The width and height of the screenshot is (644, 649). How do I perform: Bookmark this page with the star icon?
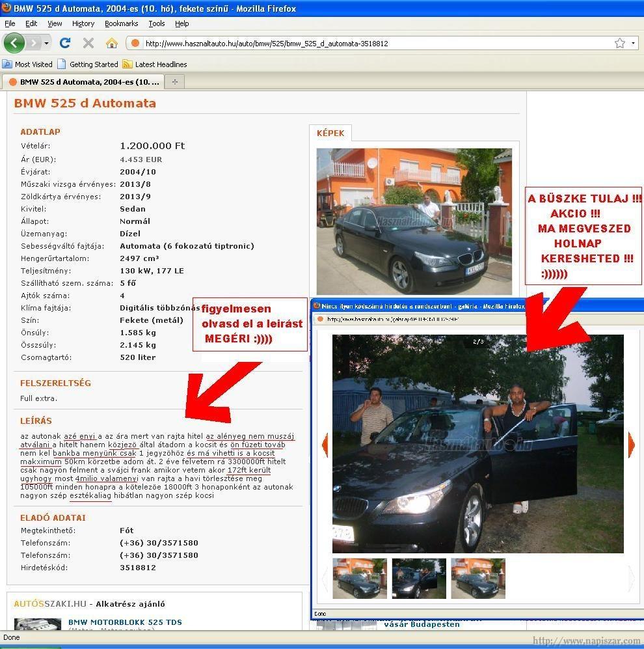point(619,43)
